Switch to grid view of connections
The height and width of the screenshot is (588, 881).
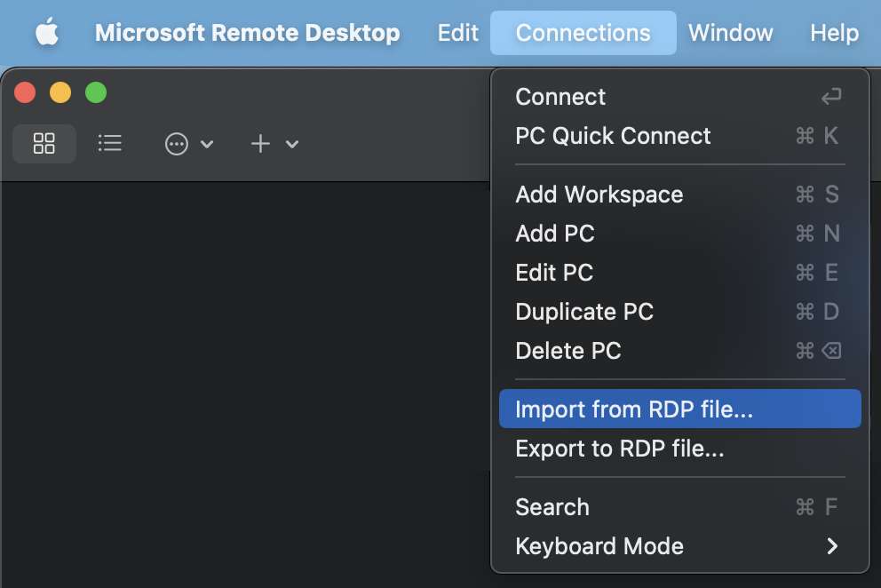(44, 143)
